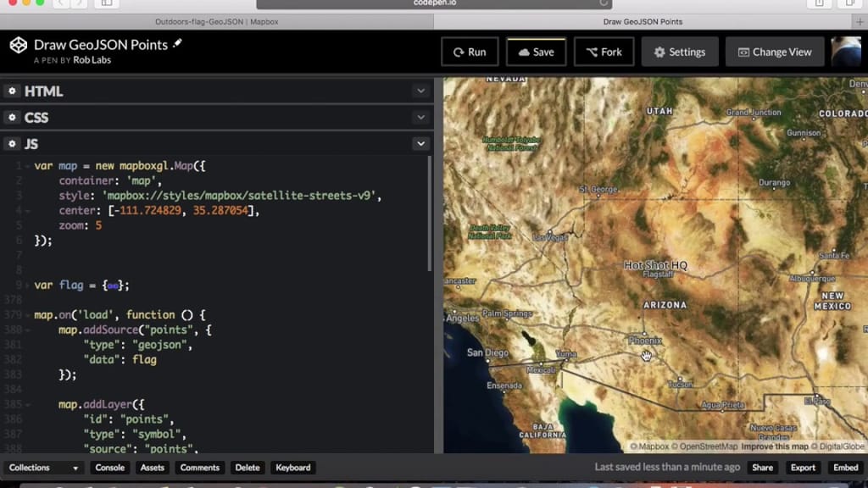
Task: Click the CodePen logo icon
Action: click(x=19, y=46)
